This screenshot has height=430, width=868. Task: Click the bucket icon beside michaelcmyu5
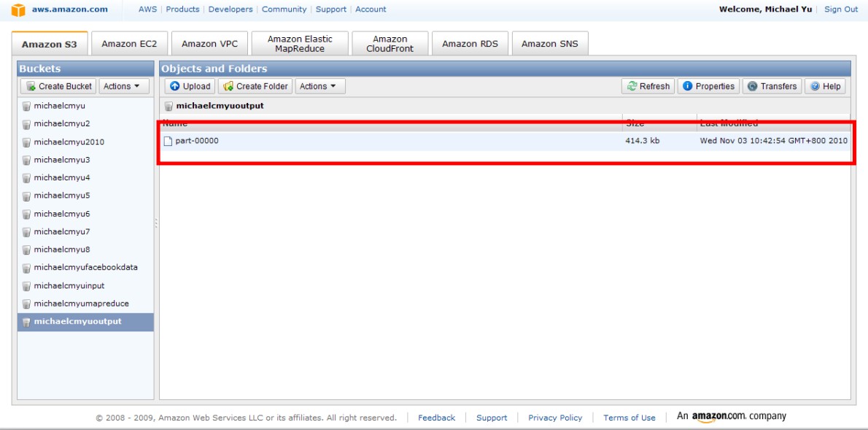coord(26,196)
